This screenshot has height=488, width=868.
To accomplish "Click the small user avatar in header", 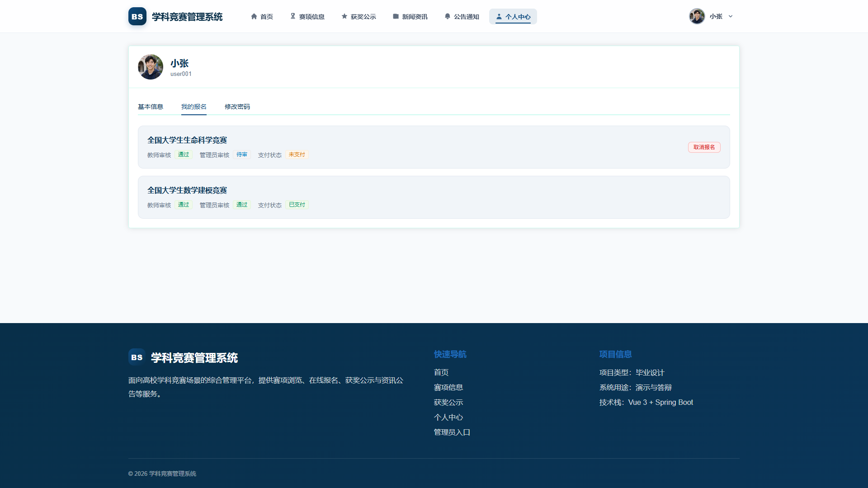I will click(697, 16).
